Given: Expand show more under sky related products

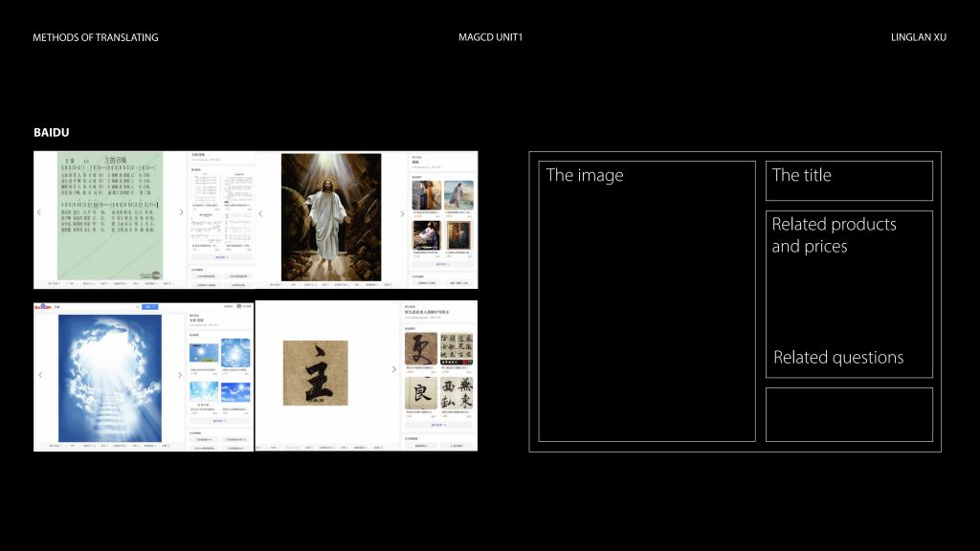Looking at the screenshot, I should [x=219, y=421].
